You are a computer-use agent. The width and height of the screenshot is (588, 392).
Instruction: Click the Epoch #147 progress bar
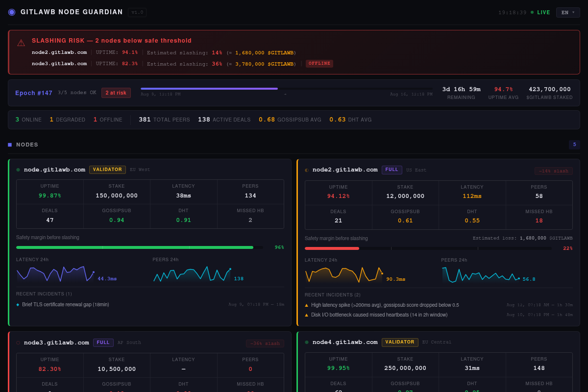(287, 89)
